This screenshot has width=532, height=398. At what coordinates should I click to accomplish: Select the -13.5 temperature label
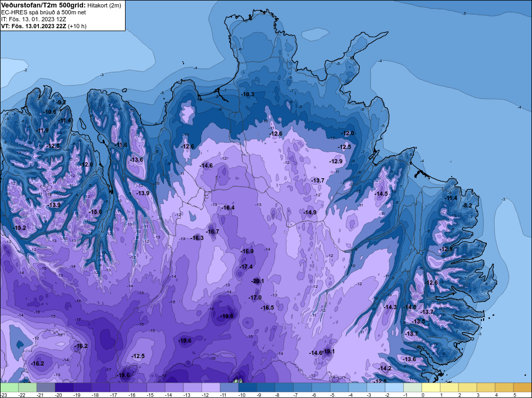pyautogui.click(x=419, y=321)
